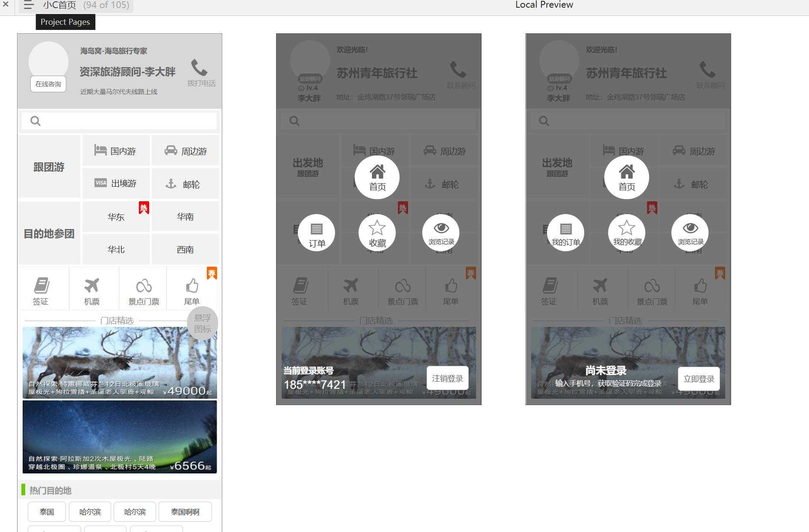Tap the 收藏 star circle icon
Image resolution: width=809 pixels, height=532 pixels.
click(377, 233)
